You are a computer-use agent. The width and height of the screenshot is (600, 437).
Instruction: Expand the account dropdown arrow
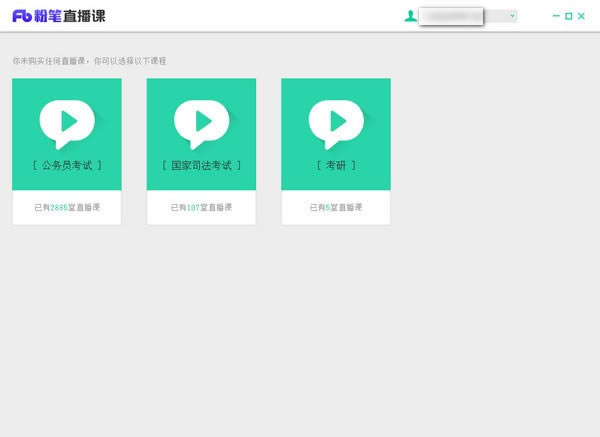pyautogui.click(x=512, y=16)
